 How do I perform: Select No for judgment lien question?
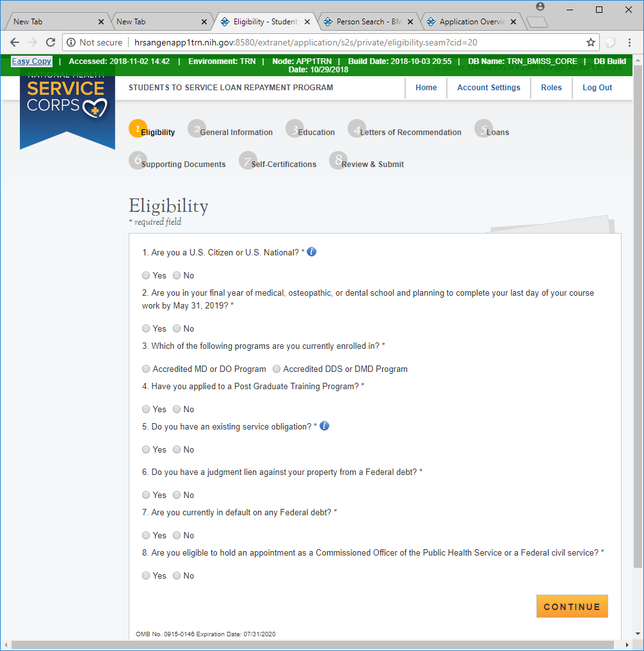point(177,495)
